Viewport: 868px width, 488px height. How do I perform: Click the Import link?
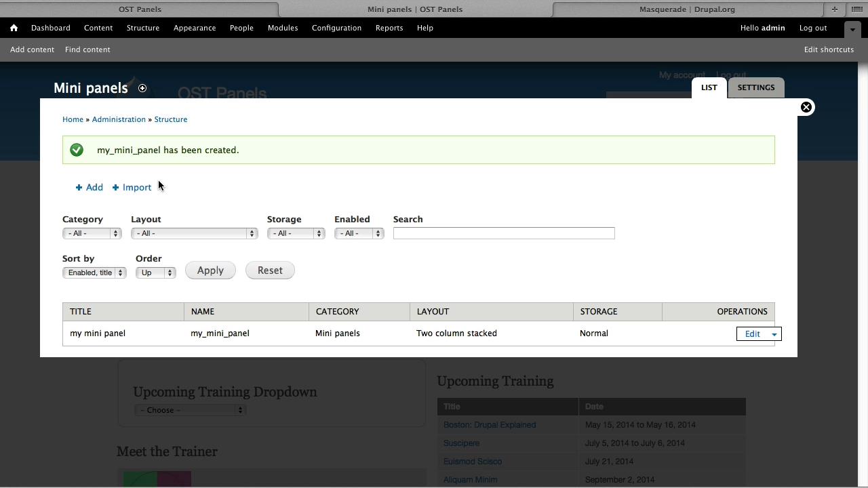click(132, 187)
